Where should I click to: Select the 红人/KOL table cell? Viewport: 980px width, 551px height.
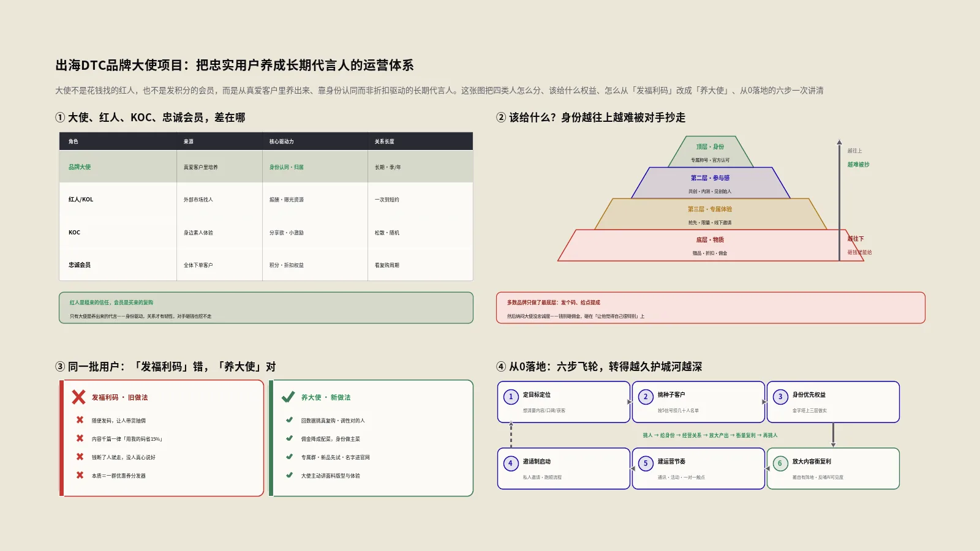(118, 199)
